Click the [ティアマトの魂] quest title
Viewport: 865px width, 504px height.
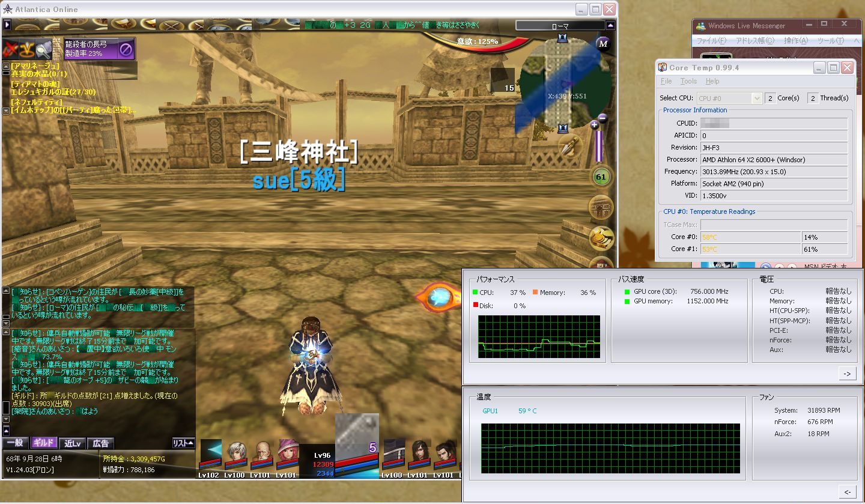coord(35,84)
